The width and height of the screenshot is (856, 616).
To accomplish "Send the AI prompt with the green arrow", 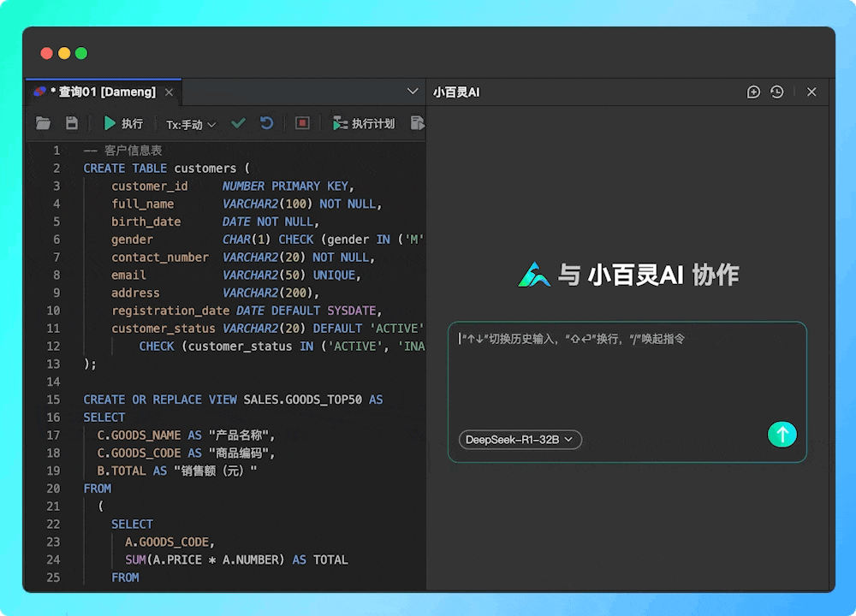I will [782, 434].
